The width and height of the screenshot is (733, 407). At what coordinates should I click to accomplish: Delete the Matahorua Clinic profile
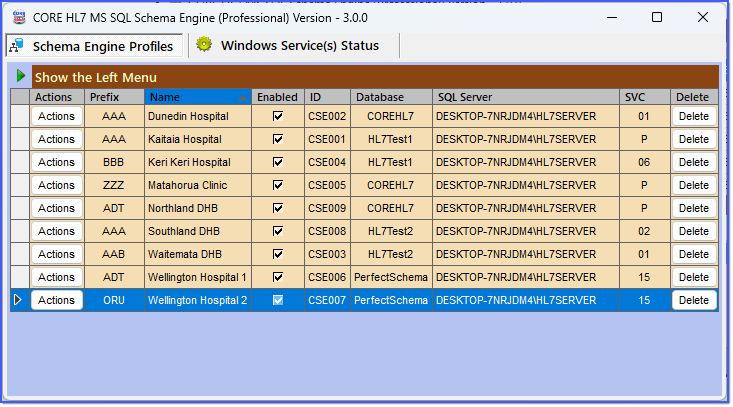click(694, 185)
